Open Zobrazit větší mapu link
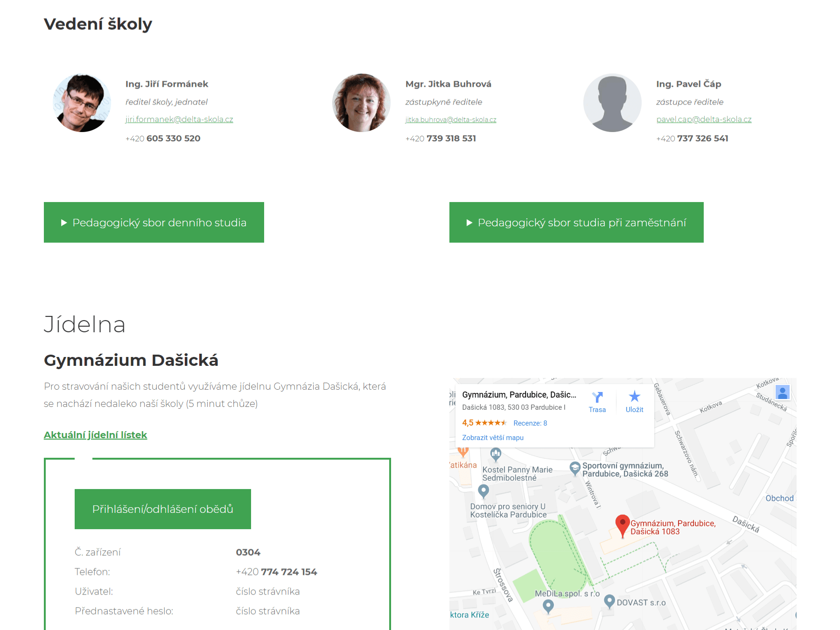The width and height of the screenshot is (840, 630). [x=492, y=438]
